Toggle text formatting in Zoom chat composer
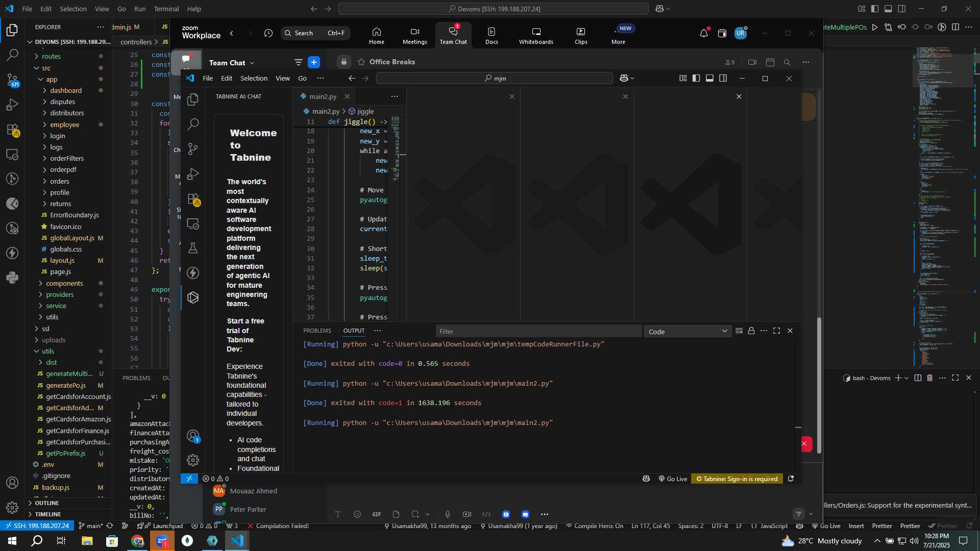 point(337,514)
